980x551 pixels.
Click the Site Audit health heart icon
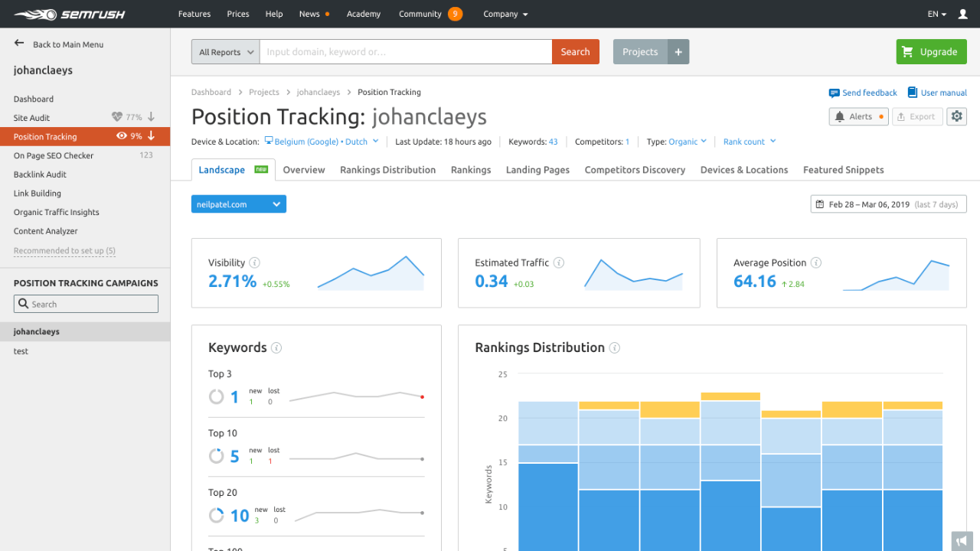[116, 117]
